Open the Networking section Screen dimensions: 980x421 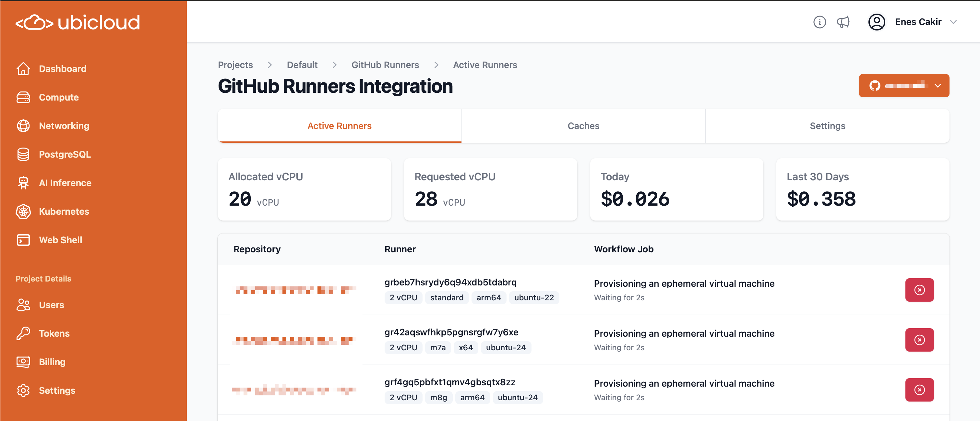tap(64, 126)
